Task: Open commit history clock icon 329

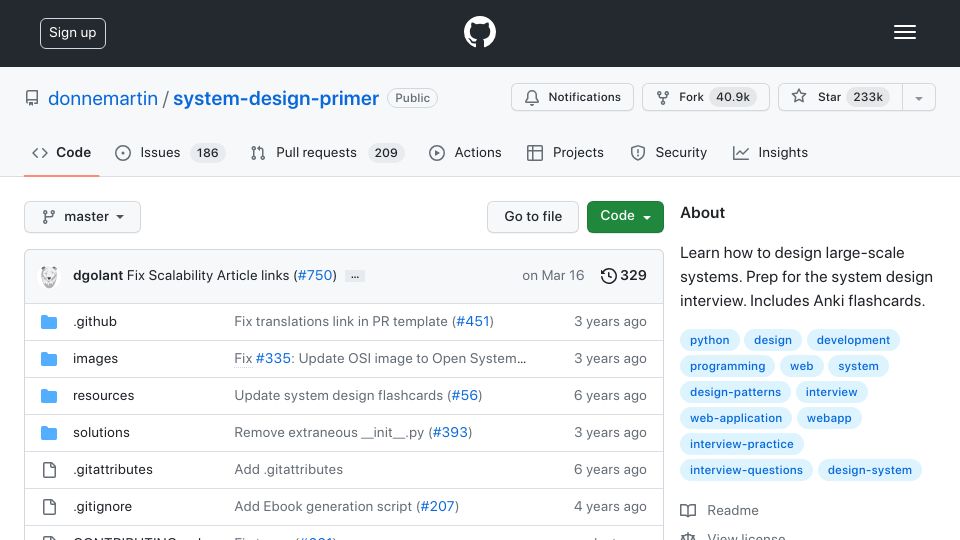Action: (x=608, y=276)
